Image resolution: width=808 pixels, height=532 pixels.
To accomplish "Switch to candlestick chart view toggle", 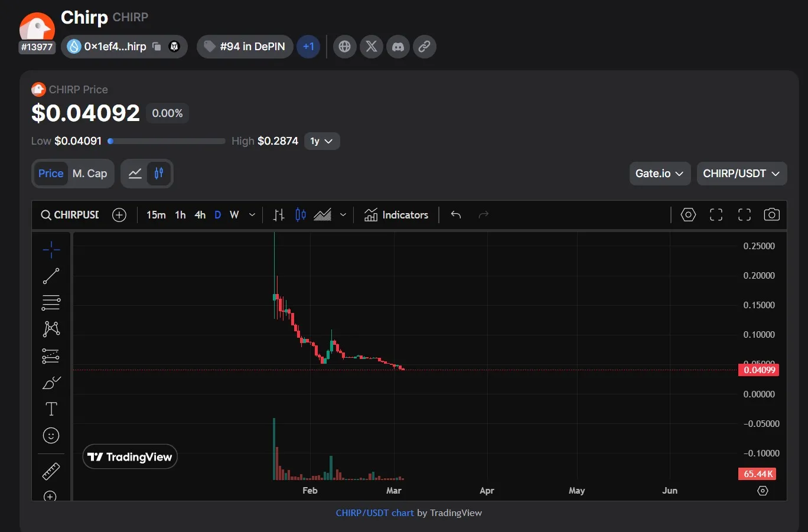I will pyautogui.click(x=159, y=174).
